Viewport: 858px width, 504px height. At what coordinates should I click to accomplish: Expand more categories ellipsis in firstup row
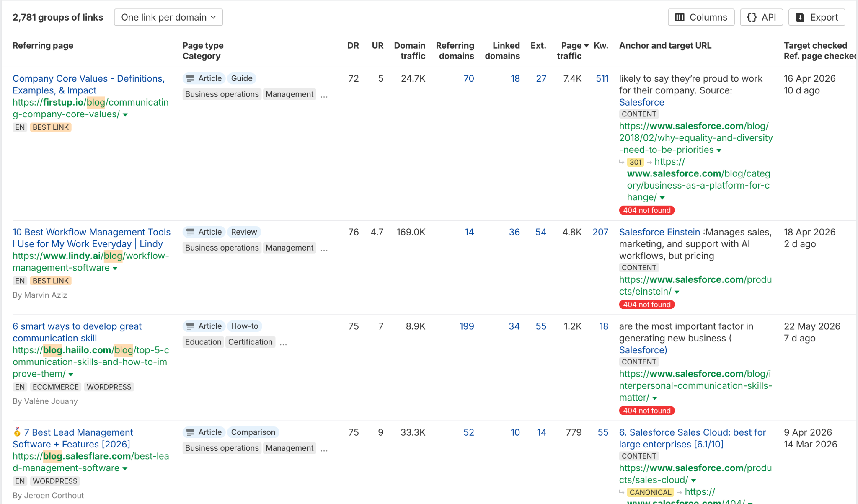[324, 96]
